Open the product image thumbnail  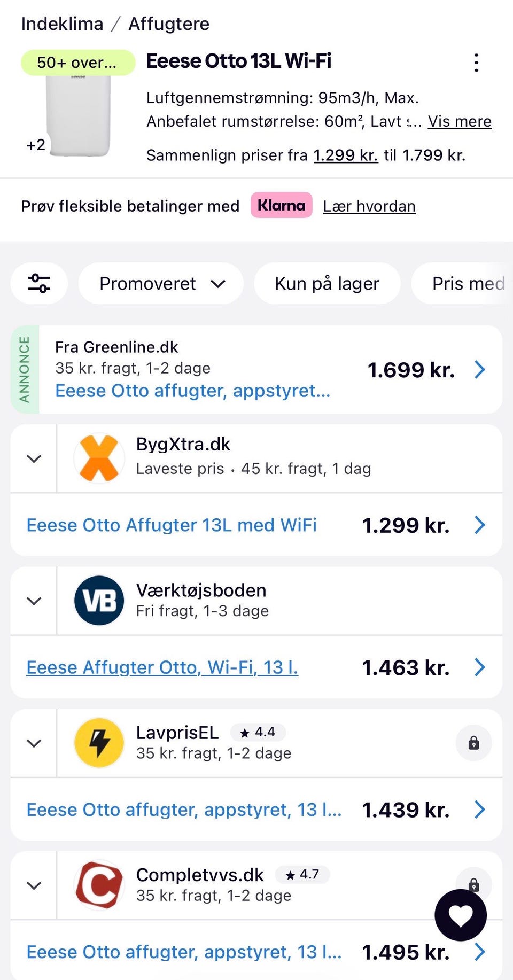pyautogui.click(x=79, y=116)
